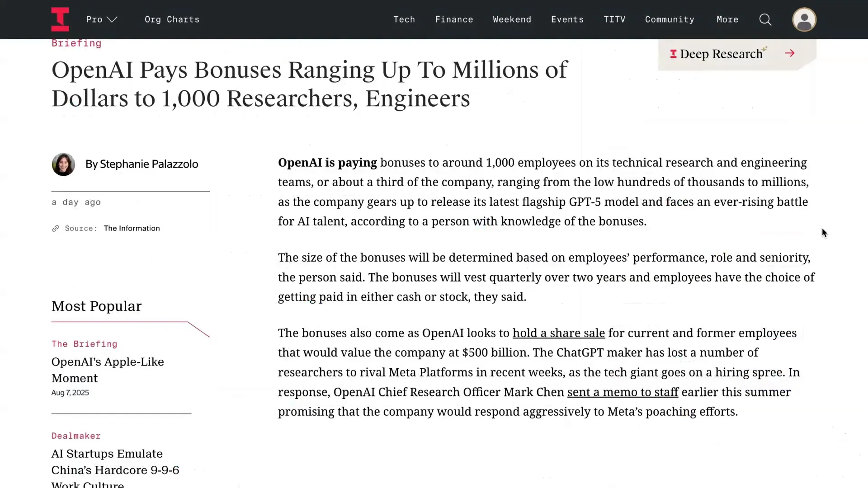Click The Briefing label under Most Popular

[x=84, y=344]
